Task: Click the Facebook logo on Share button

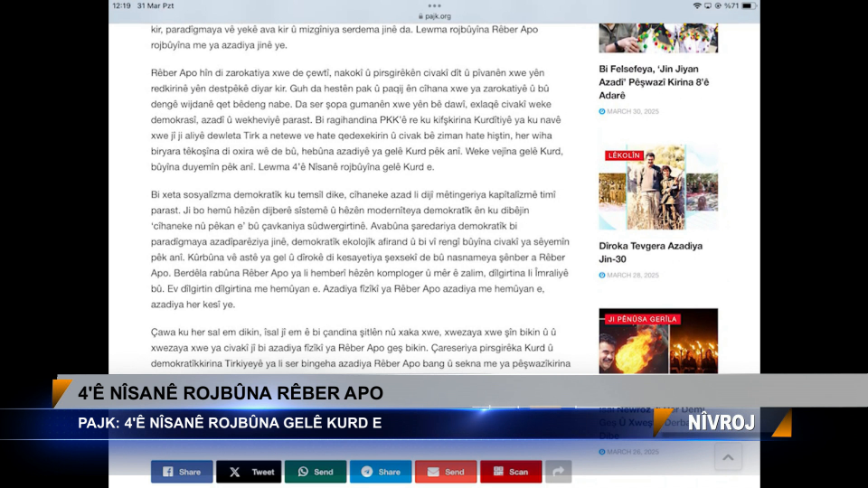Action: pyautogui.click(x=168, y=472)
